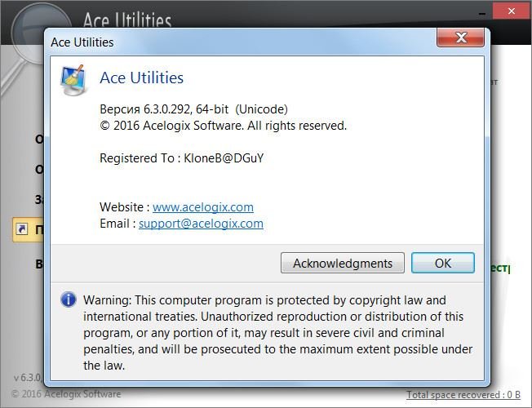This screenshot has height=408, width=532.
Task: Click the OK button in the About dialog
Action: click(x=443, y=263)
